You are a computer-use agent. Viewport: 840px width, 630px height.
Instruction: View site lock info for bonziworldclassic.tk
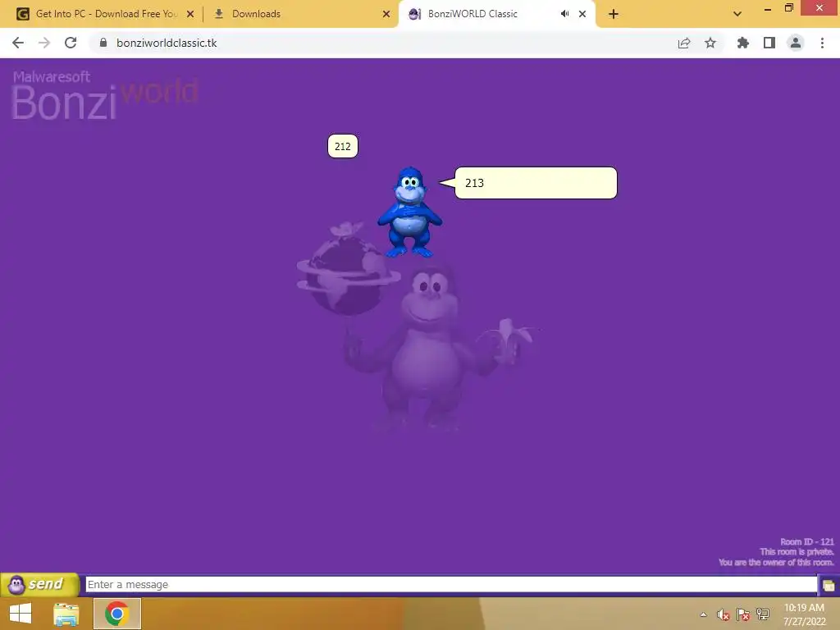click(103, 43)
